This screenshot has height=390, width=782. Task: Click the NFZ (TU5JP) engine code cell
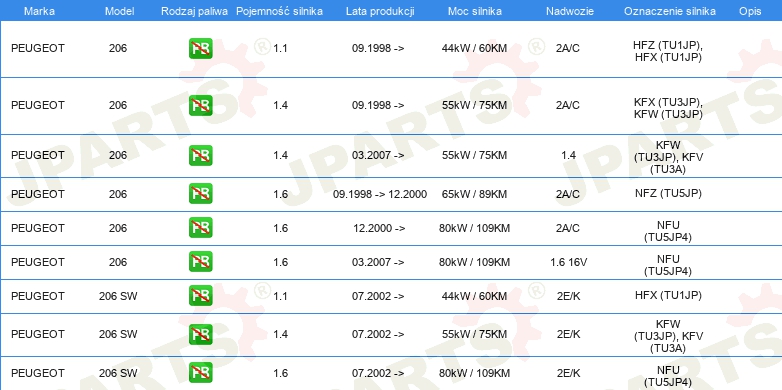click(668, 194)
